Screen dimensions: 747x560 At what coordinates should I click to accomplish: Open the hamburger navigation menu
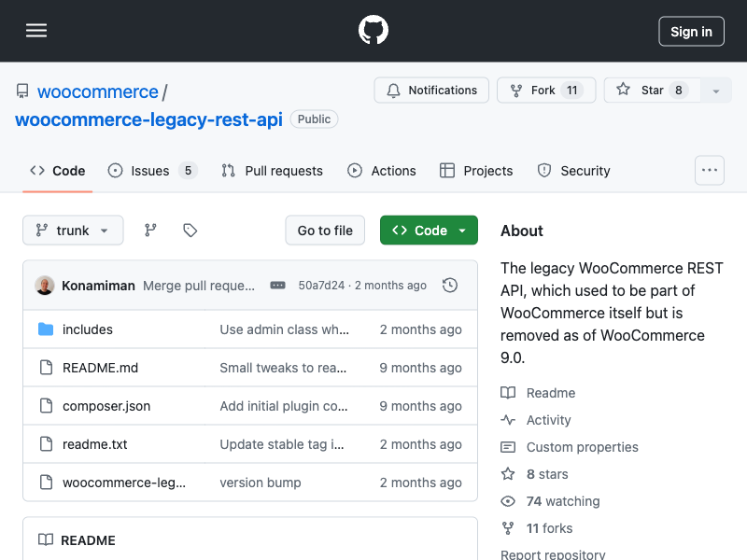tap(36, 31)
